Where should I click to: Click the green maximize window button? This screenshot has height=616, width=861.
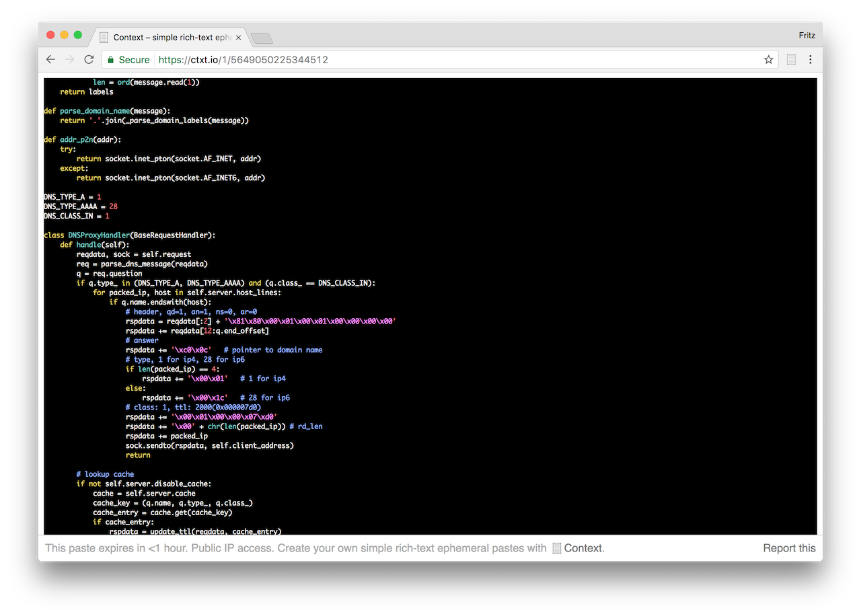78,35
